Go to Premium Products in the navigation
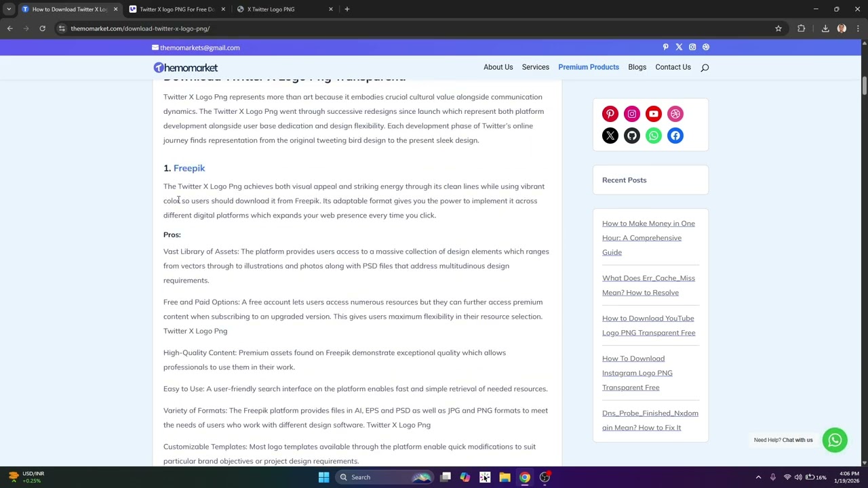Screen dimensions: 868x488 click(589, 67)
